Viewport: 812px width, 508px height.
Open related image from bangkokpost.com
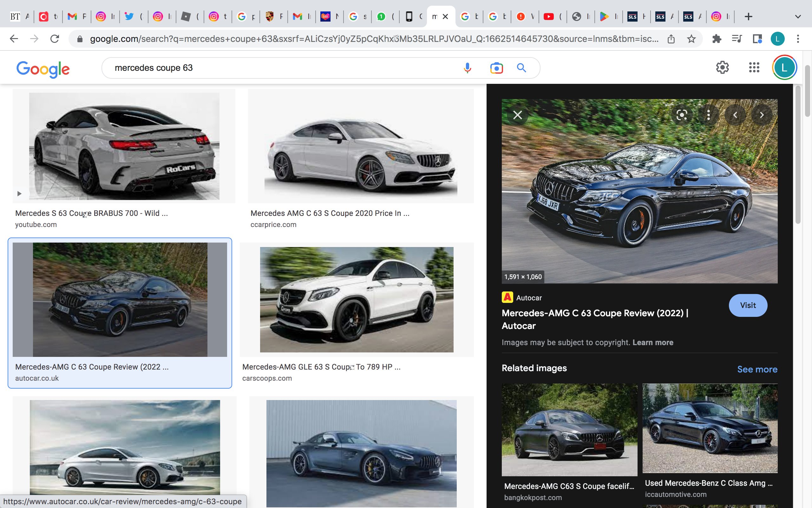coord(569,430)
